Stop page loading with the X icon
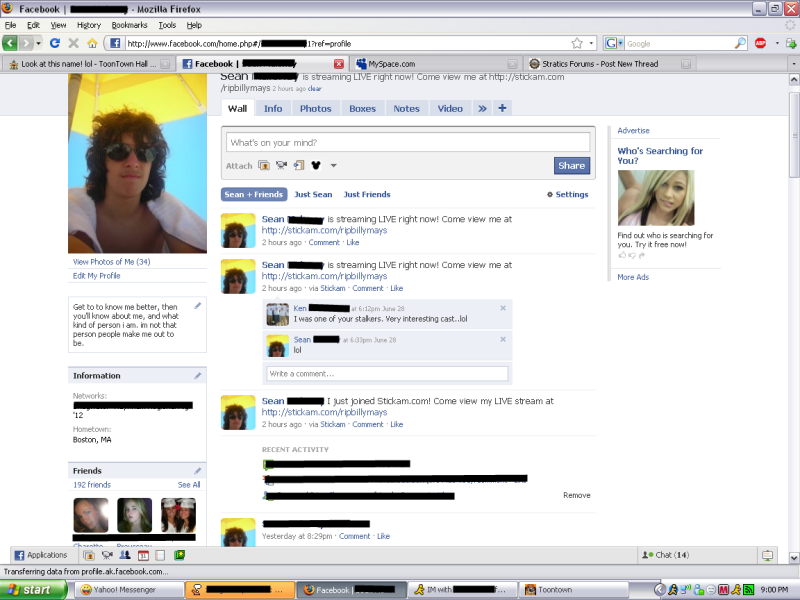The image size is (800, 600). click(x=73, y=43)
